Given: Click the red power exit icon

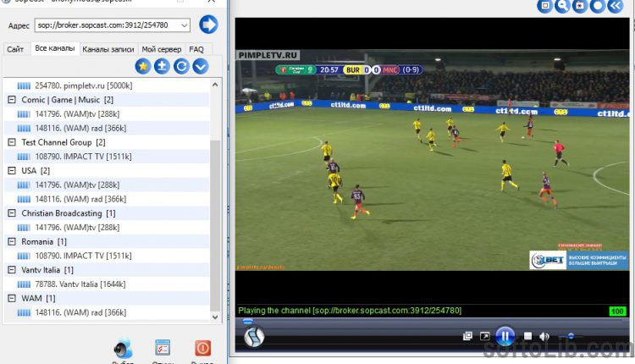Looking at the screenshot, I should [202, 348].
